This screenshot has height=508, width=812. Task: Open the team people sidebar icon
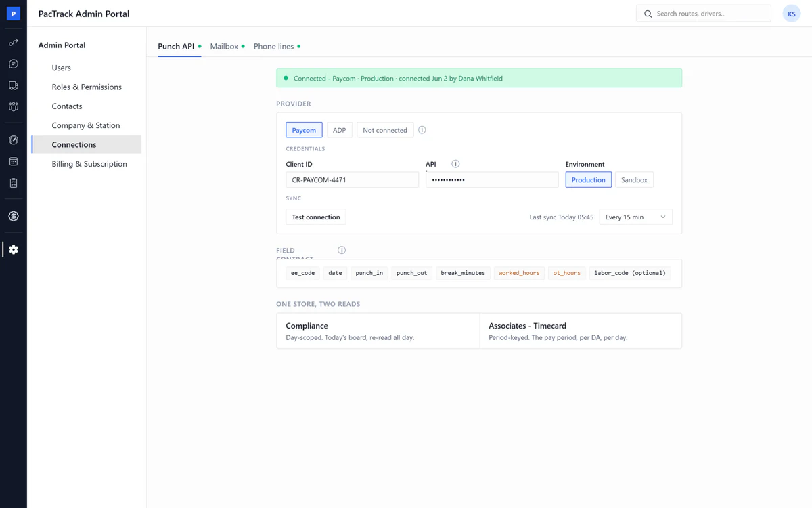tap(14, 107)
